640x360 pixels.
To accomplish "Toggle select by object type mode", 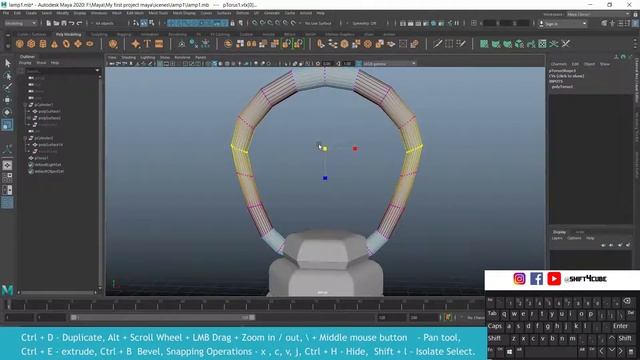I will (144, 23).
